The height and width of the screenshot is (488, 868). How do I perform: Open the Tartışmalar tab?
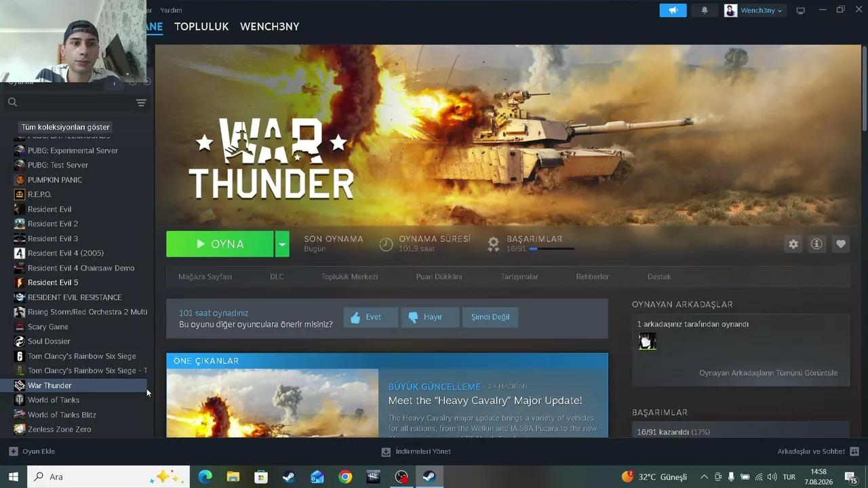(519, 277)
